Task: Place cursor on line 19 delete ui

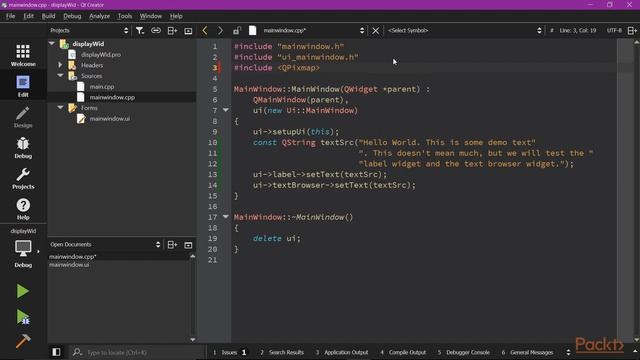Action: pyautogui.click(x=276, y=238)
